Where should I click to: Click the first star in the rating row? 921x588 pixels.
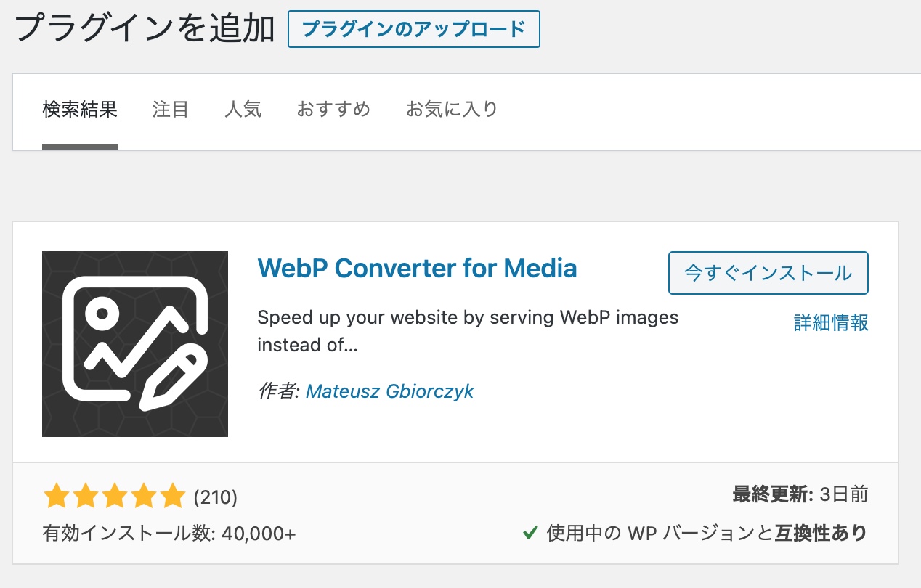pyautogui.click(x=57, y=496)
